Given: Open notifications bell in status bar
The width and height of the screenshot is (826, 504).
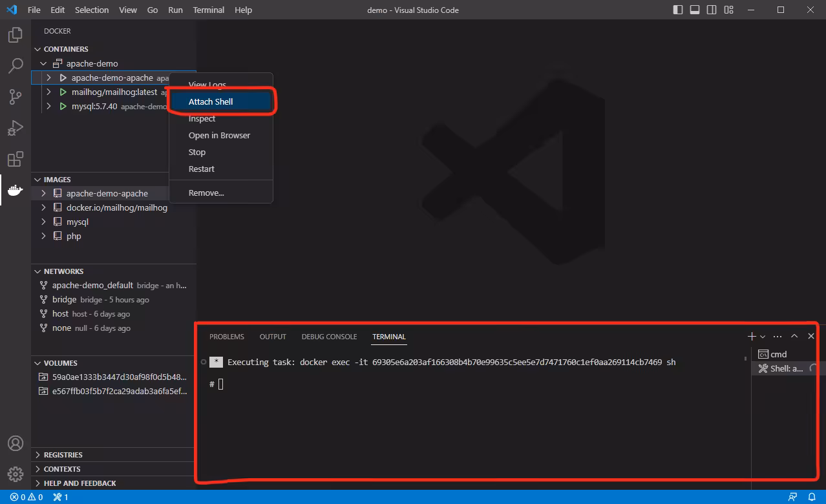Looking at the screenshot, I should (x=812, y=497).
